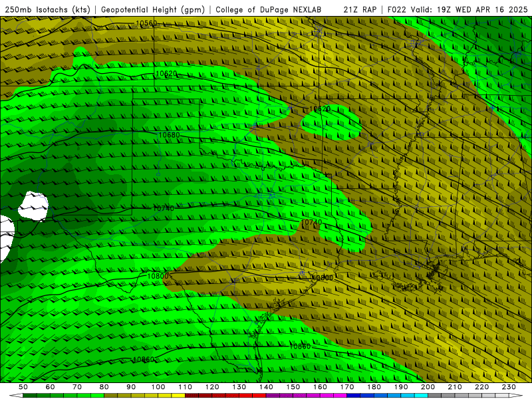Pick the dark blue swatch right of 170
532x399 pixels.
click(x=354, y=396)
